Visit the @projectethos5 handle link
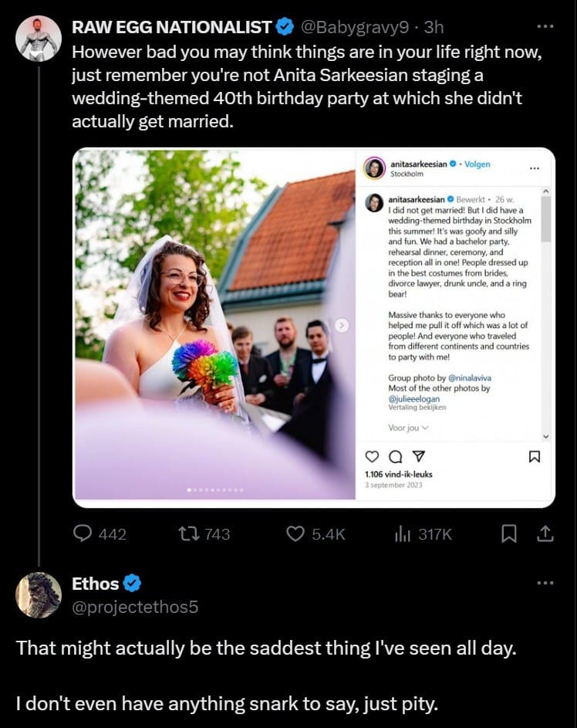The width and height of the screenshot is (577, 728). pos(135,607)
